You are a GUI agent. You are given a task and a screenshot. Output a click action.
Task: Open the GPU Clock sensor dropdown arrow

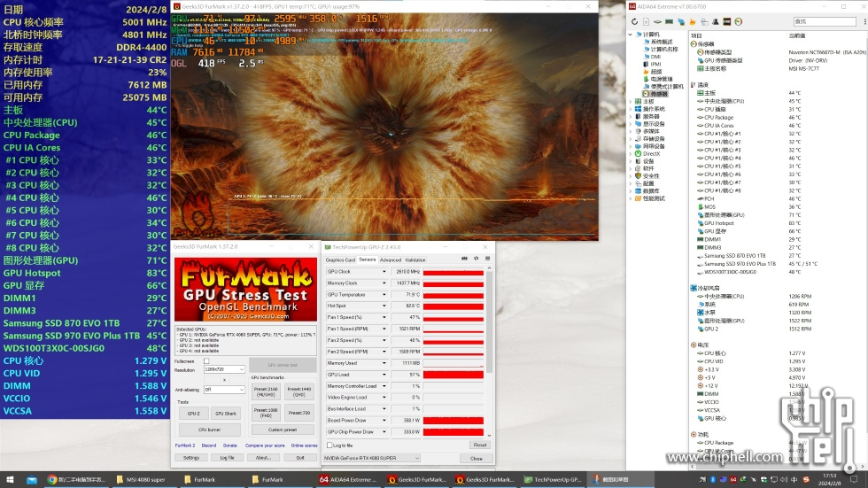384,272
